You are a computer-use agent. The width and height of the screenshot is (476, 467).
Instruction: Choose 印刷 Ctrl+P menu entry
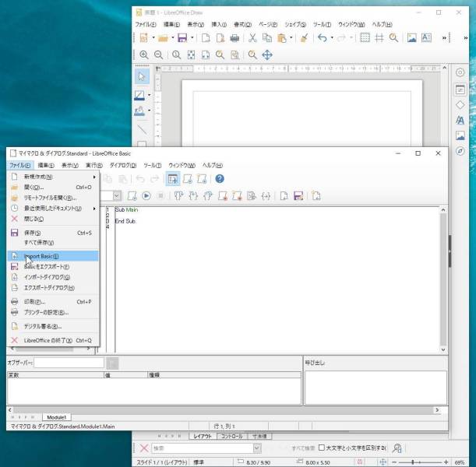(53, 302)
